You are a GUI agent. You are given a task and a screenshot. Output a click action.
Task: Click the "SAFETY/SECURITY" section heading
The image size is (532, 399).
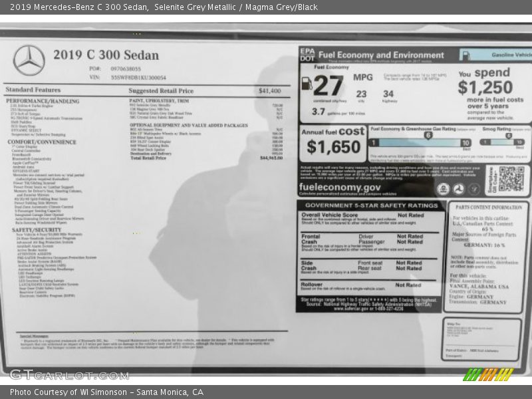[37, 229]
